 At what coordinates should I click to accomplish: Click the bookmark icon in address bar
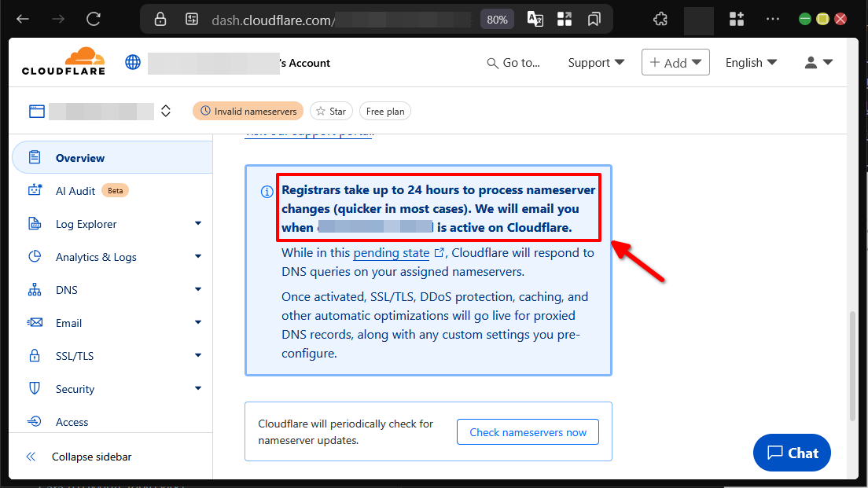click(594, 20)
